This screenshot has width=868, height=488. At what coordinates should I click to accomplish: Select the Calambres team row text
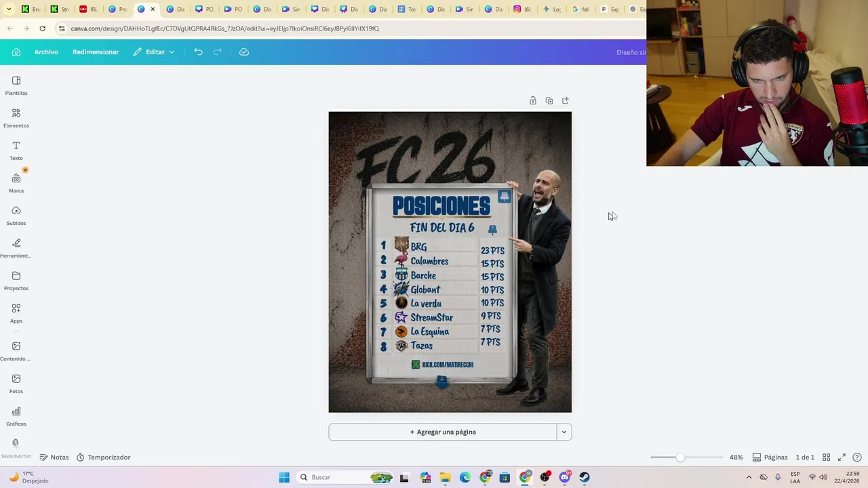pyautogui.click(x=429, y=261)
